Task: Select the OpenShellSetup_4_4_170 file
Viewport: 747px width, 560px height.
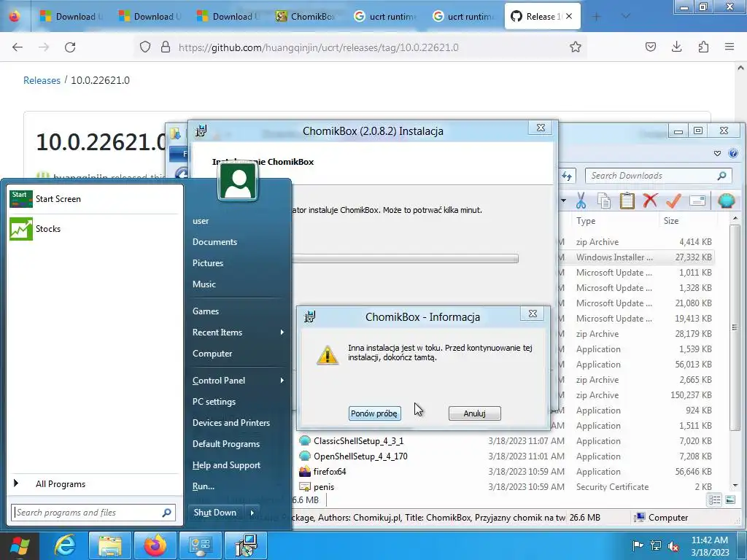Action: click(360, 456)
